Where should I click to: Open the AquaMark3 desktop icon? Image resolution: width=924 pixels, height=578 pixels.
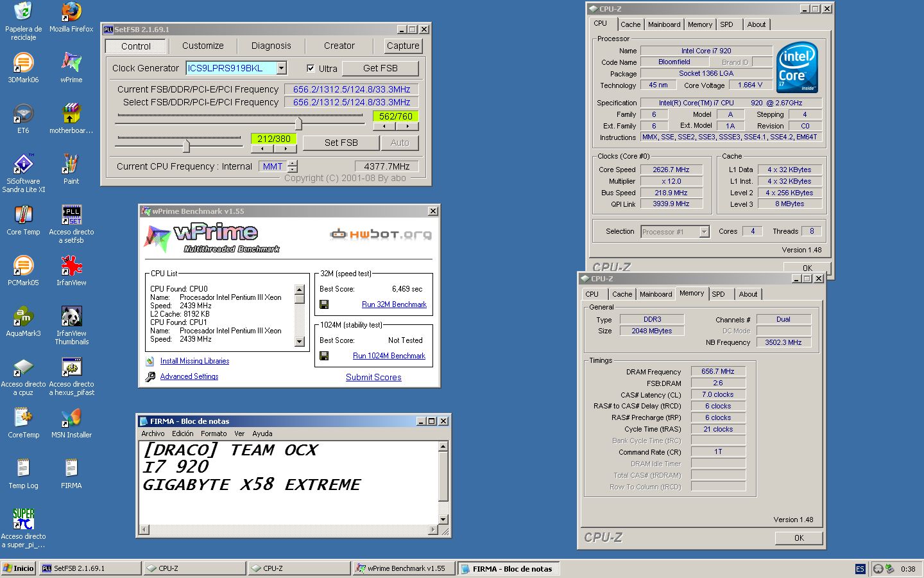point(23,316)
